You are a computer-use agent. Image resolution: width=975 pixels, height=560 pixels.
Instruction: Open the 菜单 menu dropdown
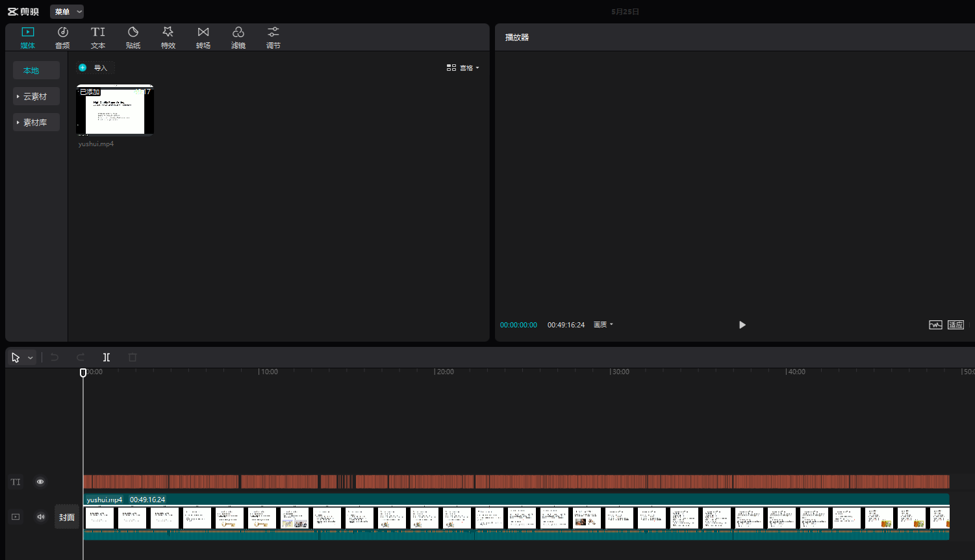point(67,12)
